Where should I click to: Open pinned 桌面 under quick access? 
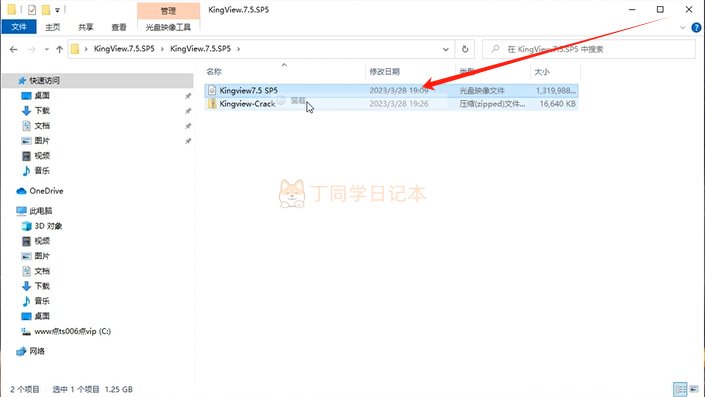point(42,95)
